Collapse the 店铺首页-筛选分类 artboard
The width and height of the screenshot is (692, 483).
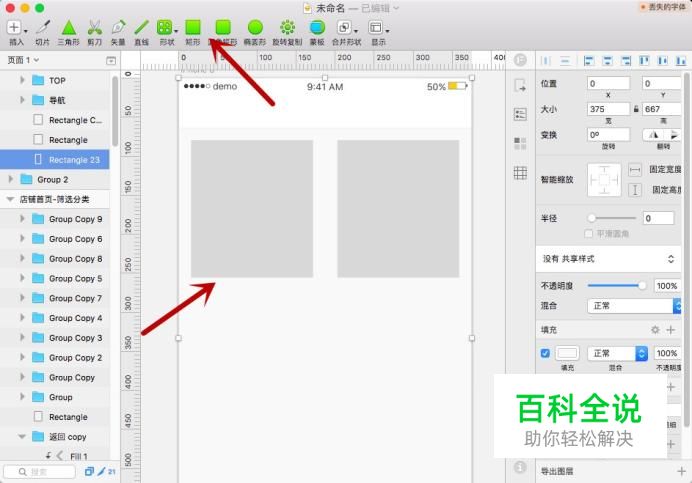pos(10,199)
